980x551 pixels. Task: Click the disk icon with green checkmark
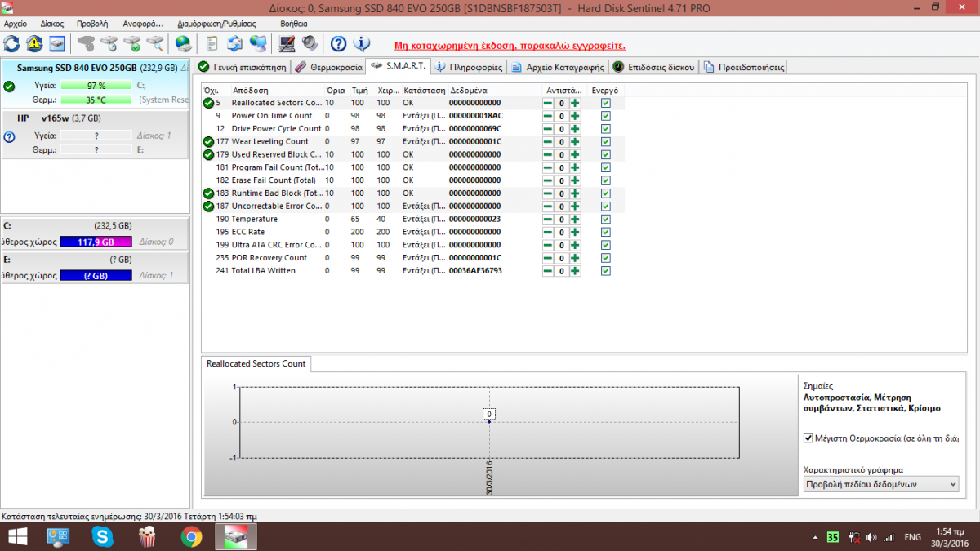(132, 44)
